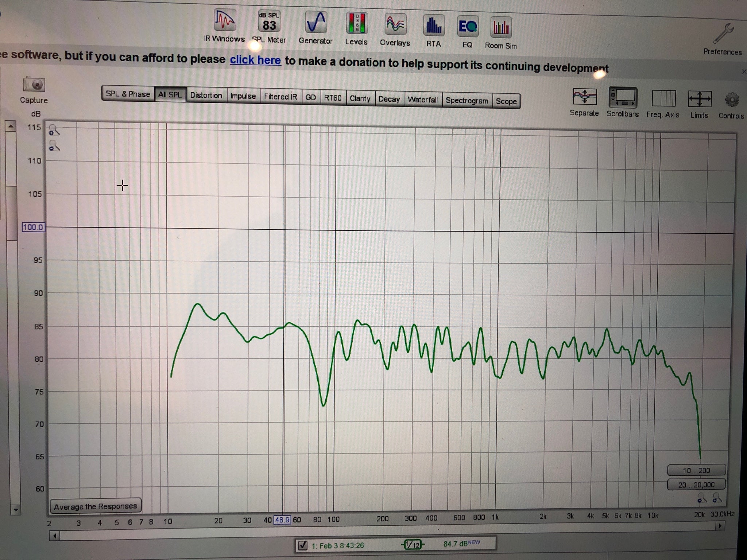Switch to the Waterfall tab
Image resolution: width=747 pixels, height=560 pixels.
(x=423, y=100)
